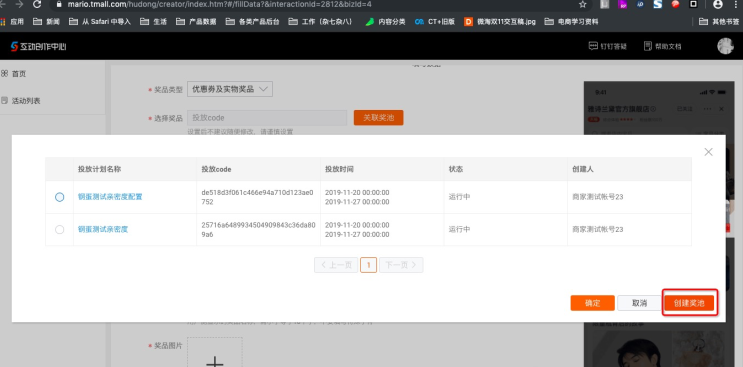743x367 pixels.
Task: Click 商家测试帐号23 in the second row
Action: [598, 230]
